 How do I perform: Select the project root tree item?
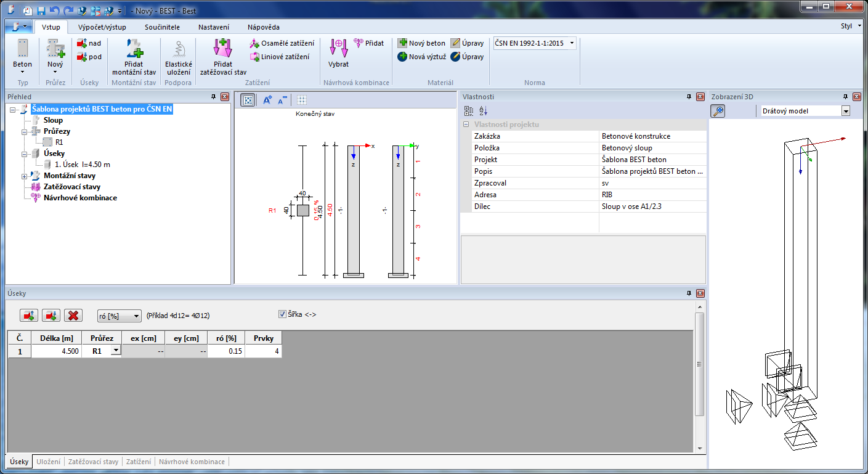[102, 109]
